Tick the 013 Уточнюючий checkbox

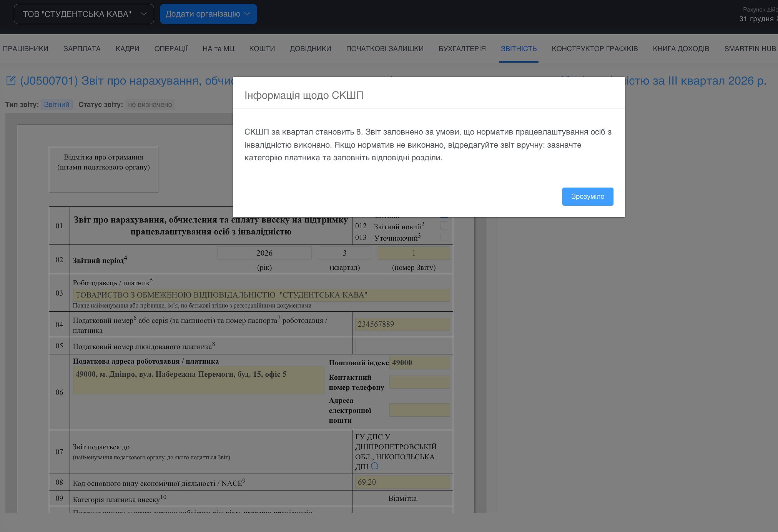(444, 237)
